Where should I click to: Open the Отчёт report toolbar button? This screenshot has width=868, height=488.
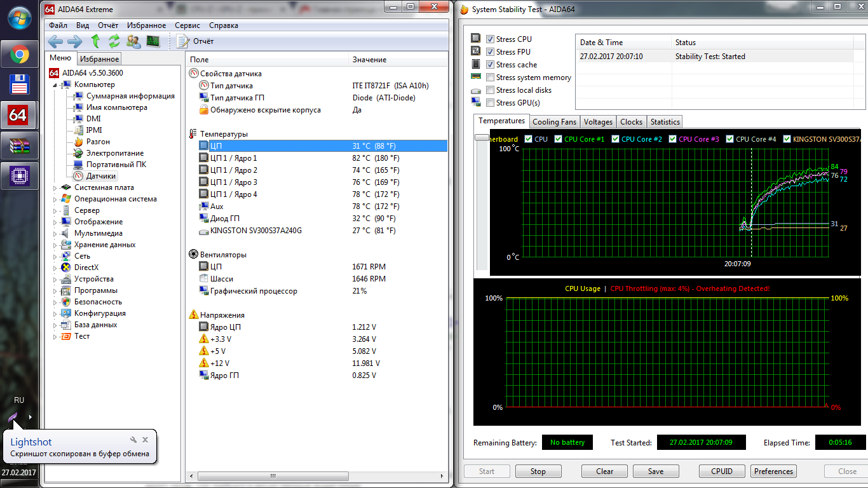[195, 42]
